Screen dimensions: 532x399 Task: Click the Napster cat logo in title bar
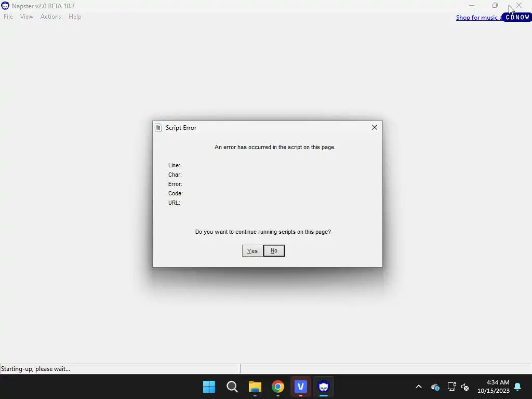point(5,6)
